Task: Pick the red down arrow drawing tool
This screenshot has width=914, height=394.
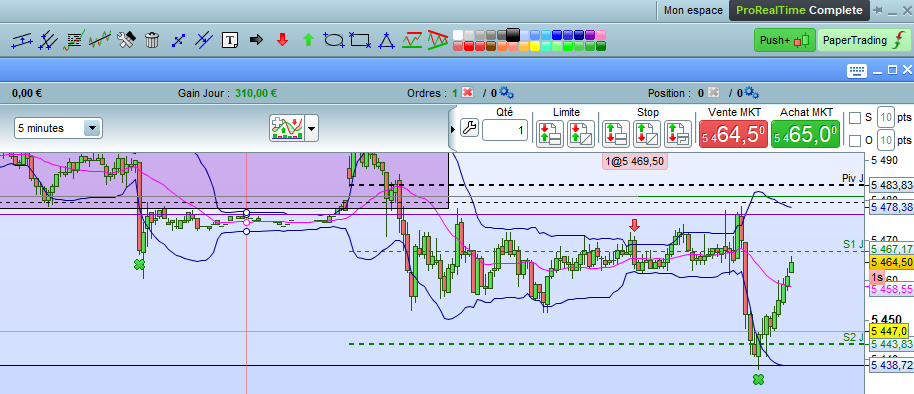Action: coord(282,40)
